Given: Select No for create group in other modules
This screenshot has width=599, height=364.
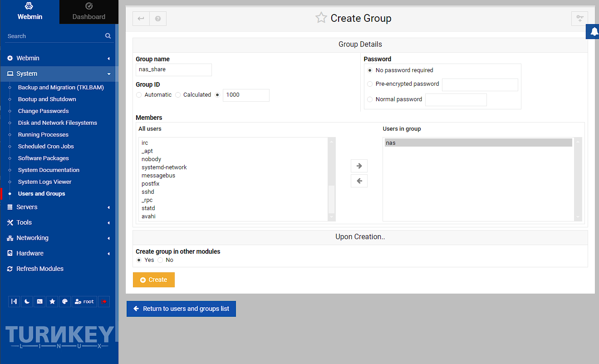Looking at the screenshot, I should (x=160, y=260).
